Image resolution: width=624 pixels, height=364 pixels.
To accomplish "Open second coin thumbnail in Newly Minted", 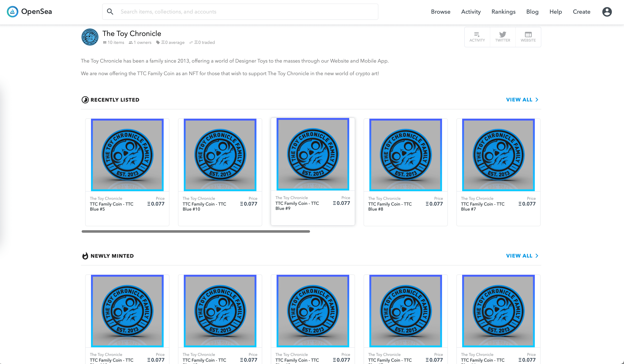I will (x=220, y=311).
